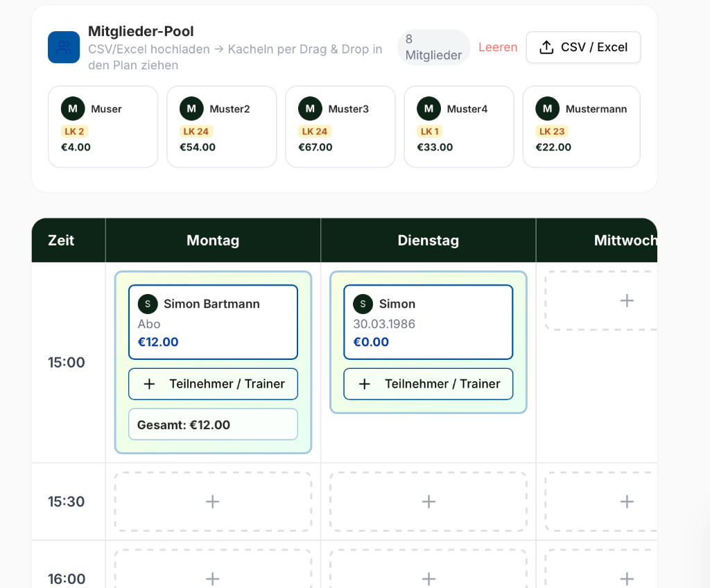
Task: Select the Muser member tile
Action: pyautogui.click(x=103, y=127)
